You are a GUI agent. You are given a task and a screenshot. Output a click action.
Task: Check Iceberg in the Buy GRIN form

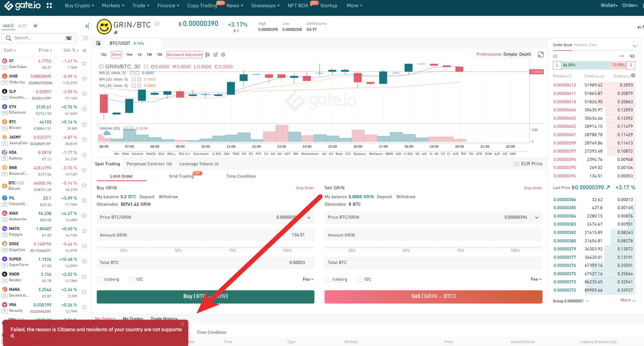[99, 279]
